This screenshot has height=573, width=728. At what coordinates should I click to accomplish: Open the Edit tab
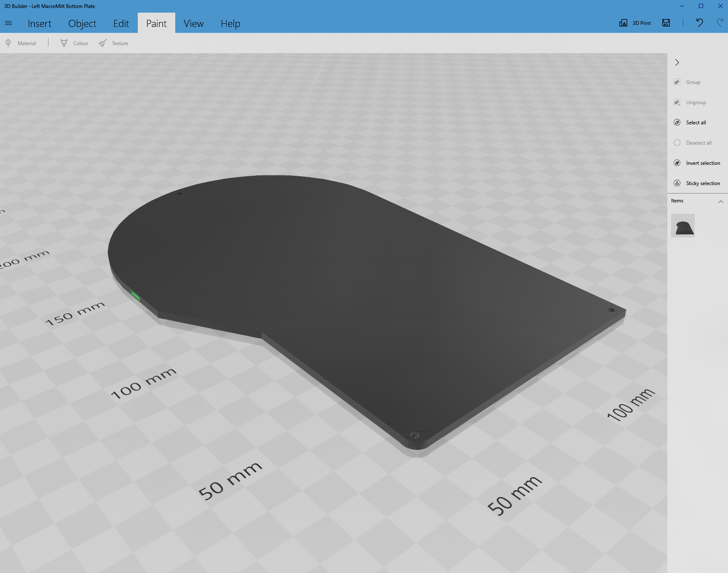coord(121,23)
